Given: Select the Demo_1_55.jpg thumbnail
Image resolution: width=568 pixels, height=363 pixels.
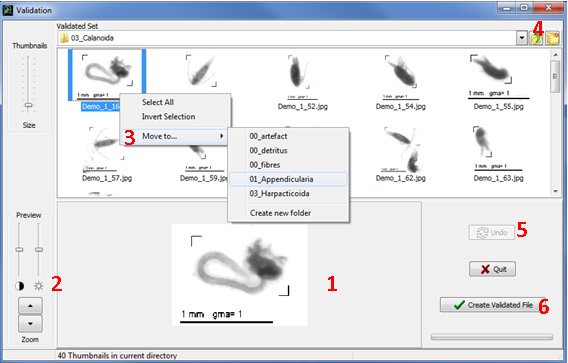Looking at the screenshot, I should point(498,82).
